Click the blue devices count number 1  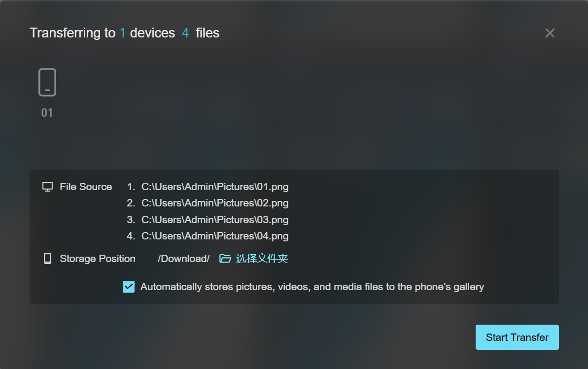123,33
